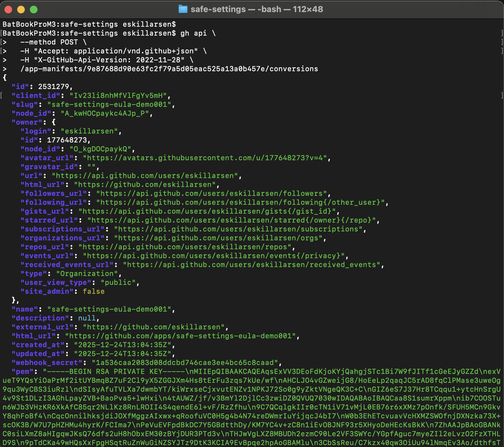This screenshot has height=447, width=504.
Task: Minimize the terminal using the yellow button
Action: click(x=21, y=10)
